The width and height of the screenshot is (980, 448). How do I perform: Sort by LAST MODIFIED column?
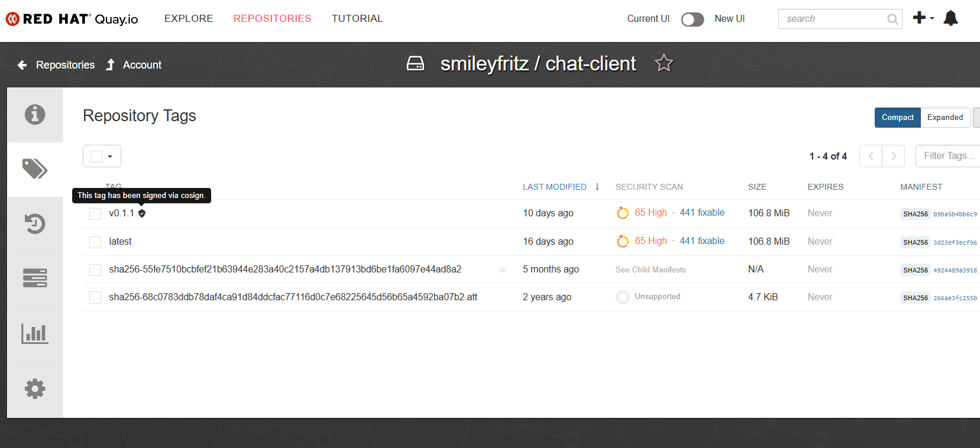point(555,187)
